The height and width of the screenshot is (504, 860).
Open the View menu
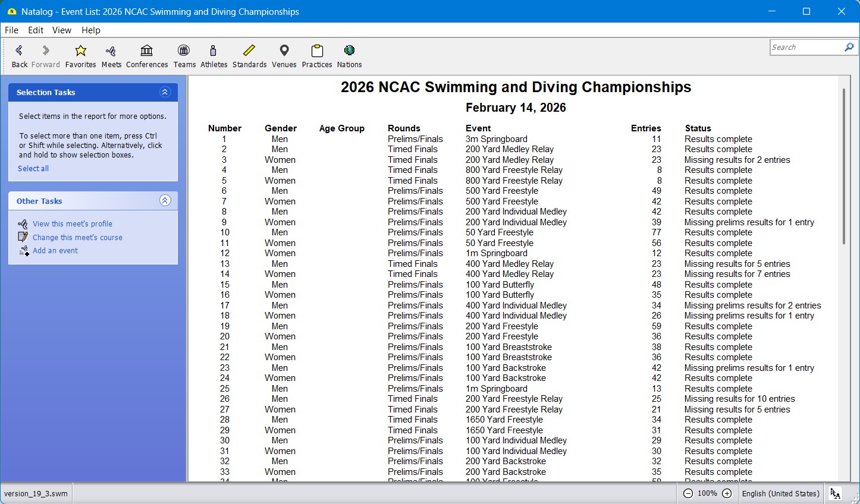click(61, 30)
